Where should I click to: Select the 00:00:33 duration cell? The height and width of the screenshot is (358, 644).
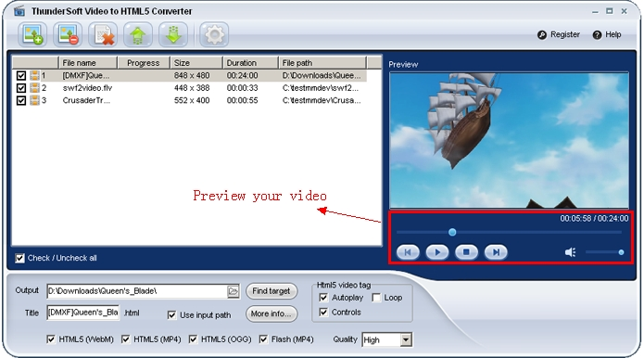pyautogui.click(x=243, y=88)
